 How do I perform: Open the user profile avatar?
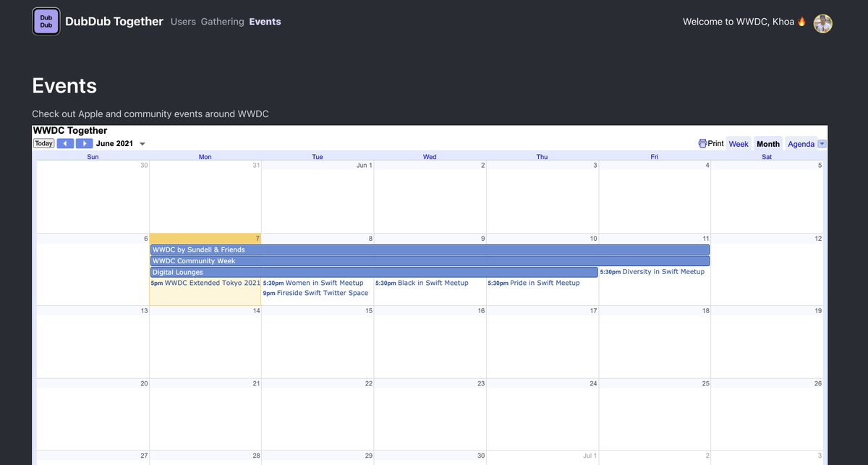[822, 23]
